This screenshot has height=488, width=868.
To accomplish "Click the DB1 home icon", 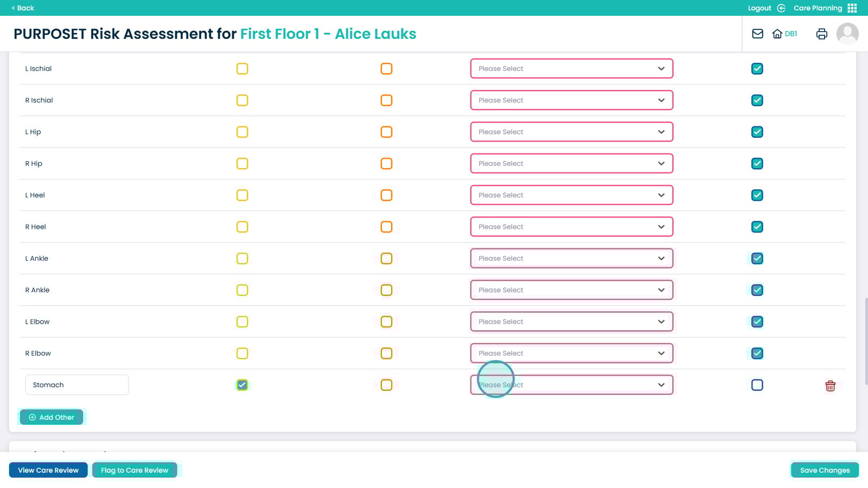I will click(x=777, y=34).
